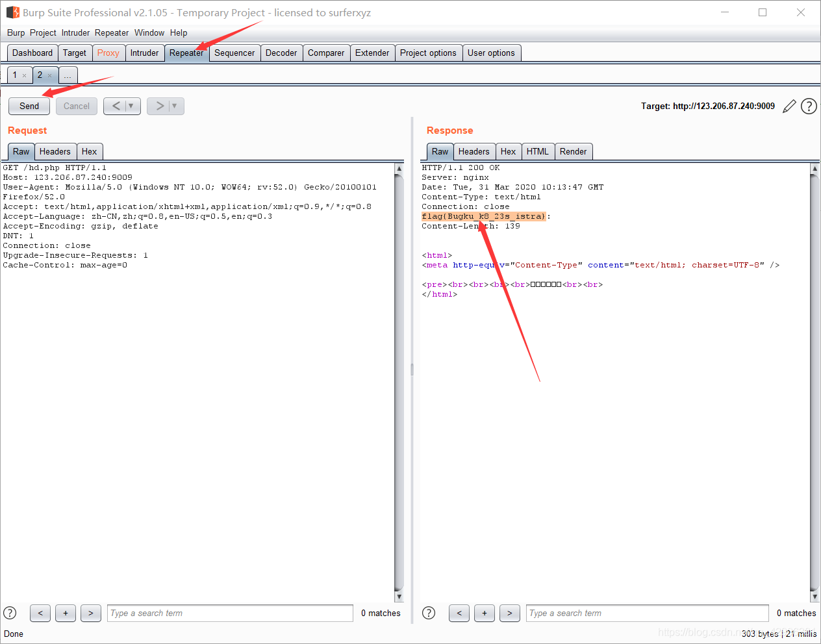Send the request with the Send button

coord(29,106)
